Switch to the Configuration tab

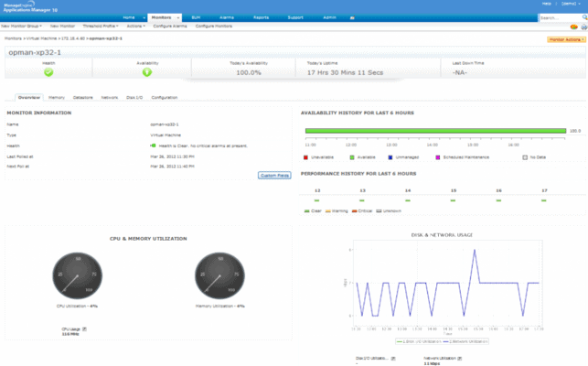(165, 98)
